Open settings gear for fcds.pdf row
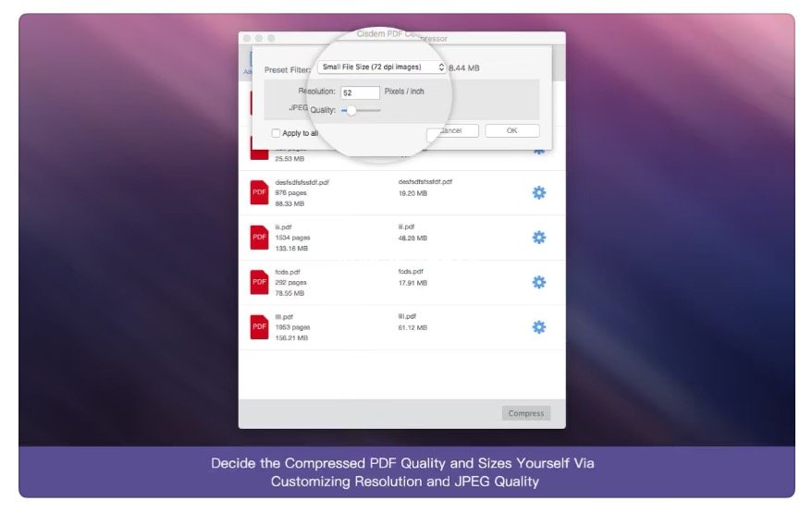 click(x=539, y=282)
